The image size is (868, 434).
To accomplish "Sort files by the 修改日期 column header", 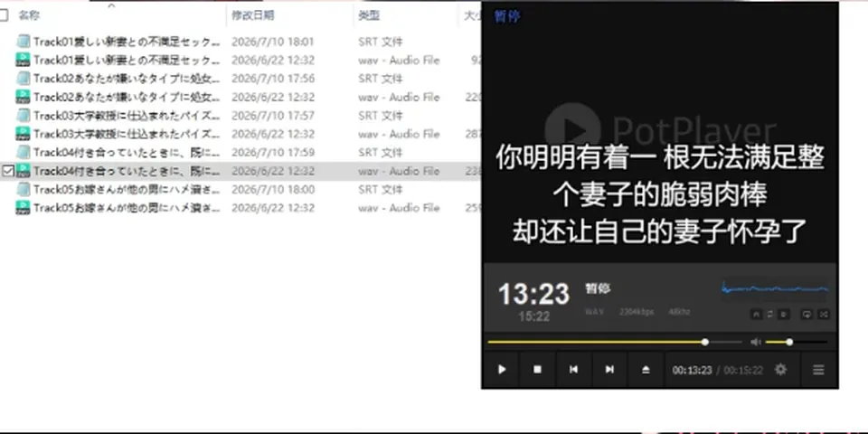I will [252, 15].
